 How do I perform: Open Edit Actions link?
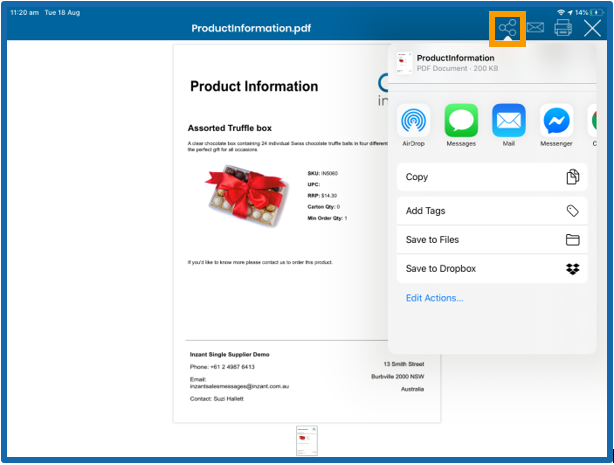tap(434, 298)
